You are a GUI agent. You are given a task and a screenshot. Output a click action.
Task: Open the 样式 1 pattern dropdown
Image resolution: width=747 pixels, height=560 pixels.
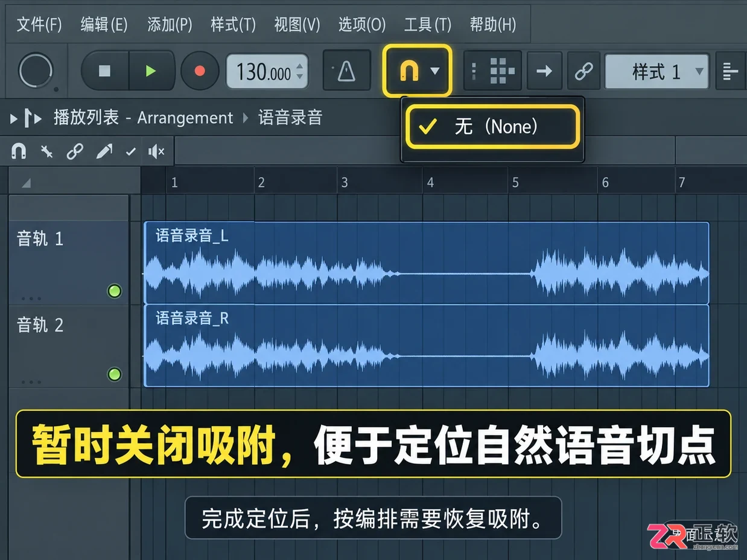[656, 72]
